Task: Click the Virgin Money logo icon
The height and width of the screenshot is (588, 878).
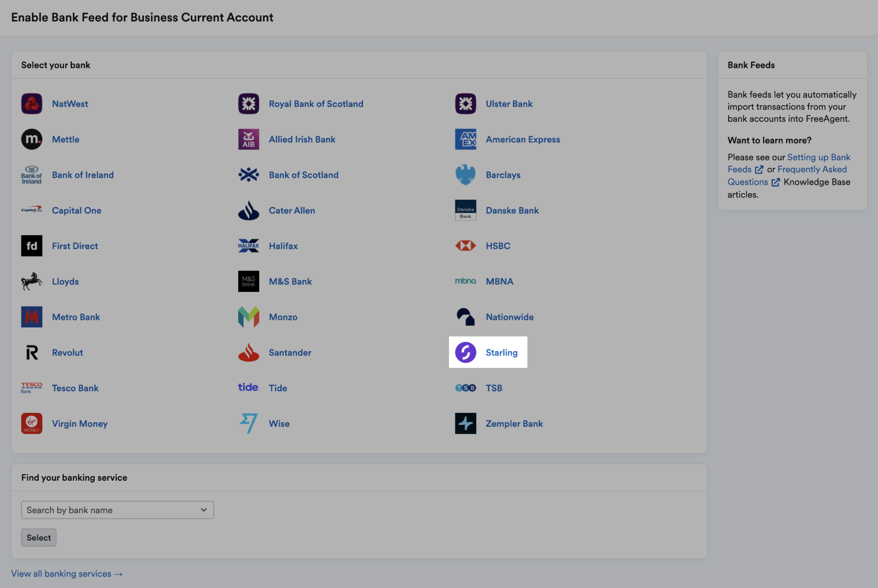Action: (x=31, y=423)
